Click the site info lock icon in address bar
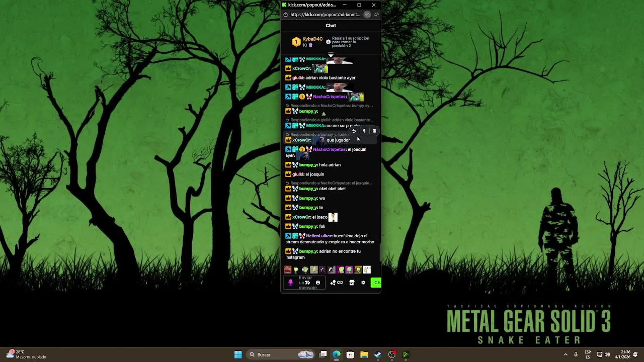This screenshot has height=362, width=644. pos(286,15)
